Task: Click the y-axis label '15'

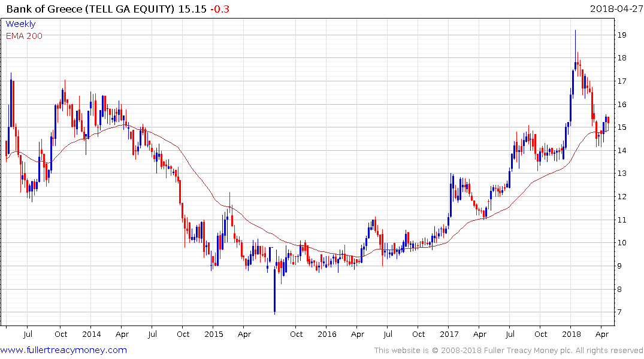Action: pyautogui.click(x=622, y=127)
